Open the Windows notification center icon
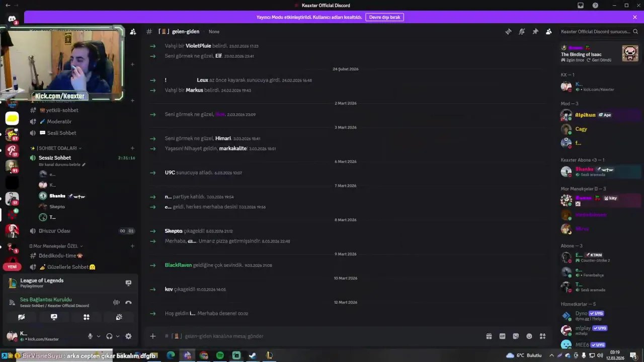The width and height of the screenshot is (644, 362). click(633, 355)
